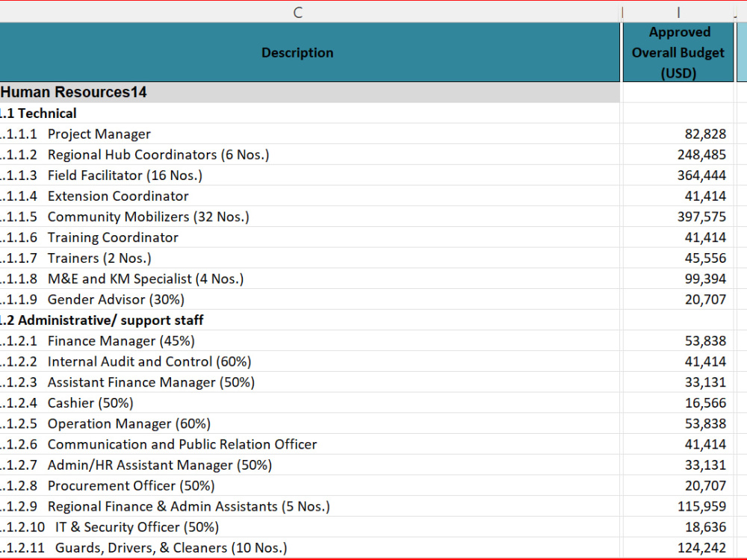Click the budget value 397,575
Screen dimensions: 747x560
coord(678,217)
